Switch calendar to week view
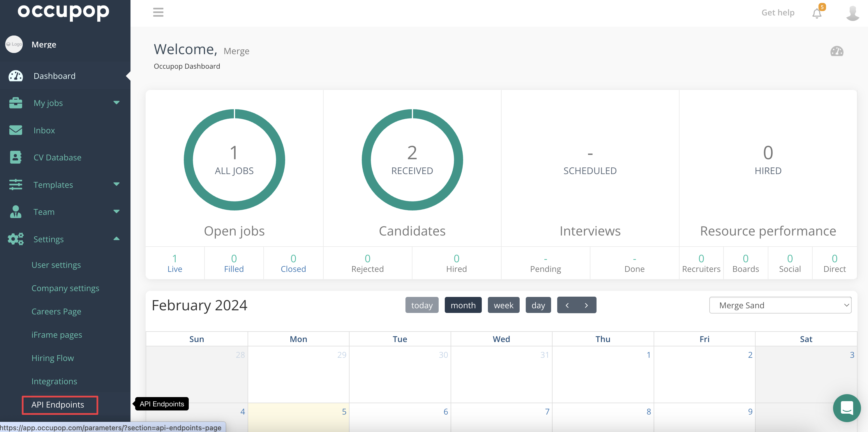This screenshot has height=432, width=868. [x=503, y=305]
